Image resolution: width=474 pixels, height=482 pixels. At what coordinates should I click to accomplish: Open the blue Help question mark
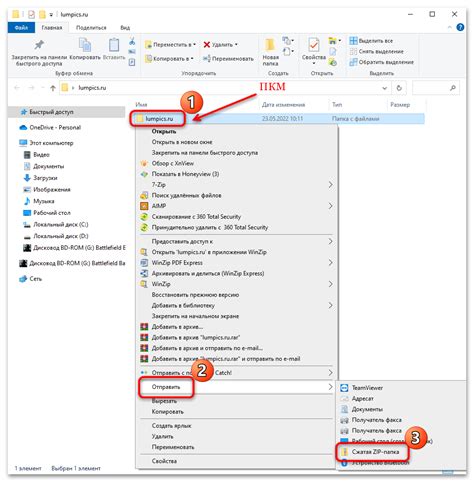click(460, 27)
